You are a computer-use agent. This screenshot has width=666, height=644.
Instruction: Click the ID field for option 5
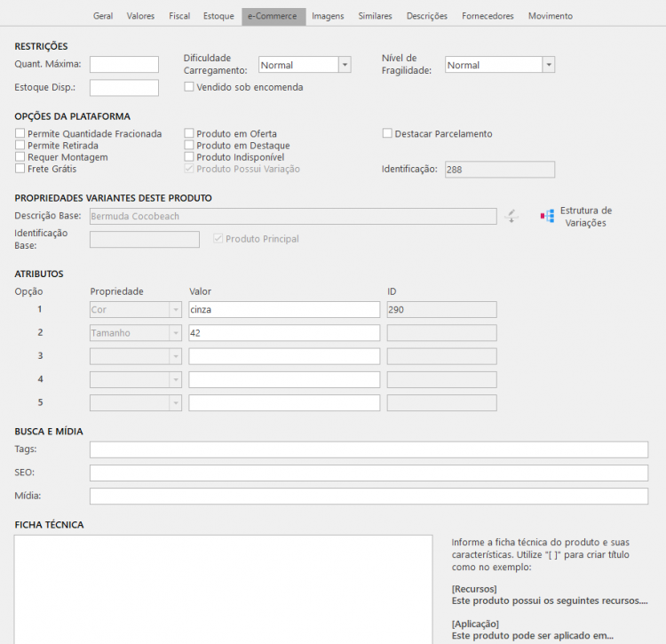pyautogui.click(x=441, y=403)
